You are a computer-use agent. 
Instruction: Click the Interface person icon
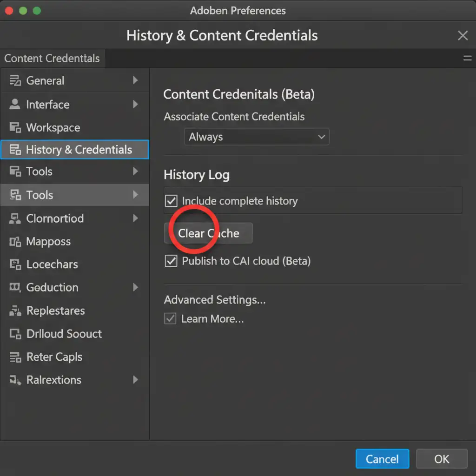click(15, 104)
